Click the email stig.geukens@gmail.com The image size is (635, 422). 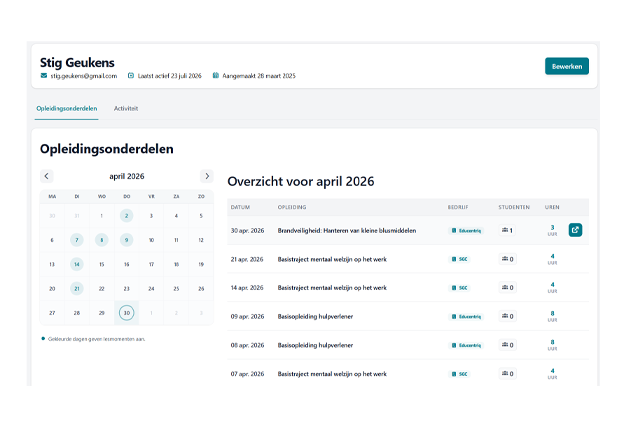click(x=84, y=76)
